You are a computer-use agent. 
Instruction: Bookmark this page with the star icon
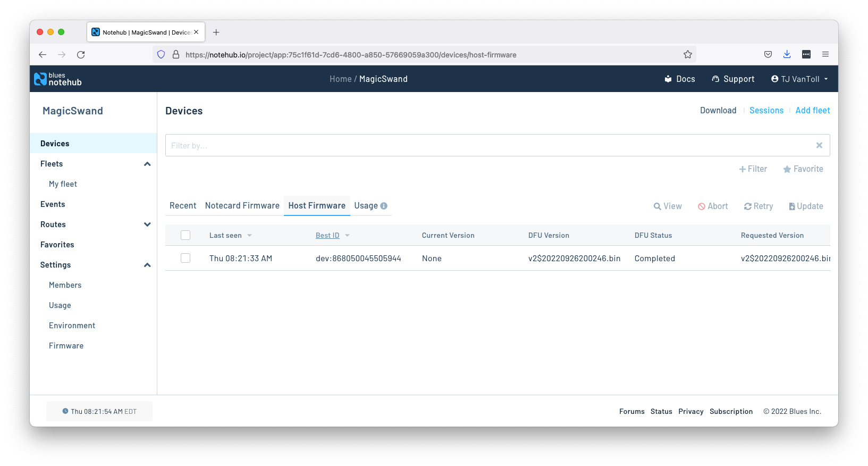pos(687,54)
